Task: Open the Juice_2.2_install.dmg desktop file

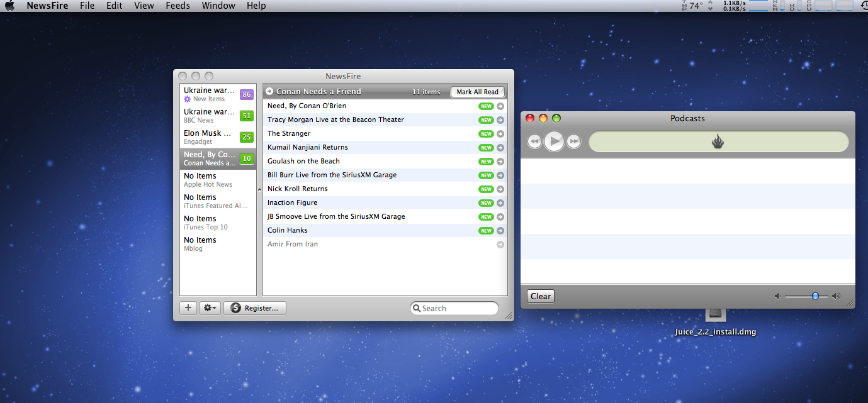Action: pyautogui.click(x=717, y=322)
